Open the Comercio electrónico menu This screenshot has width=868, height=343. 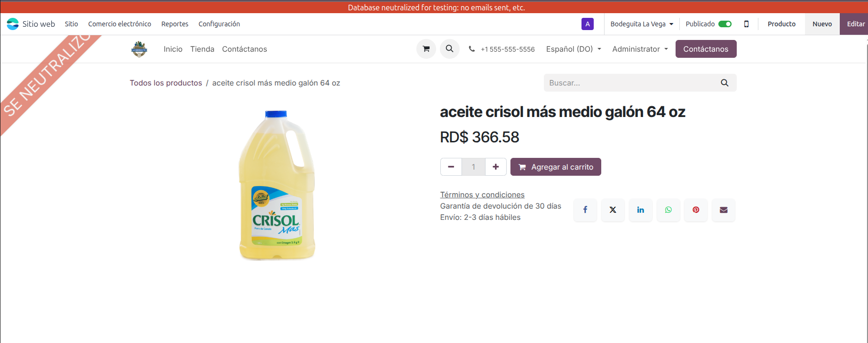tap(119, 24)
